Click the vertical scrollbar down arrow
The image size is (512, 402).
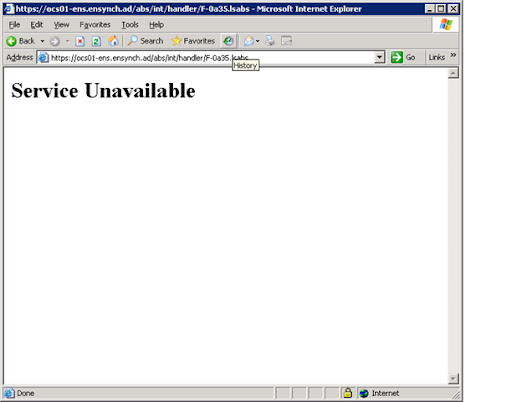453,378
